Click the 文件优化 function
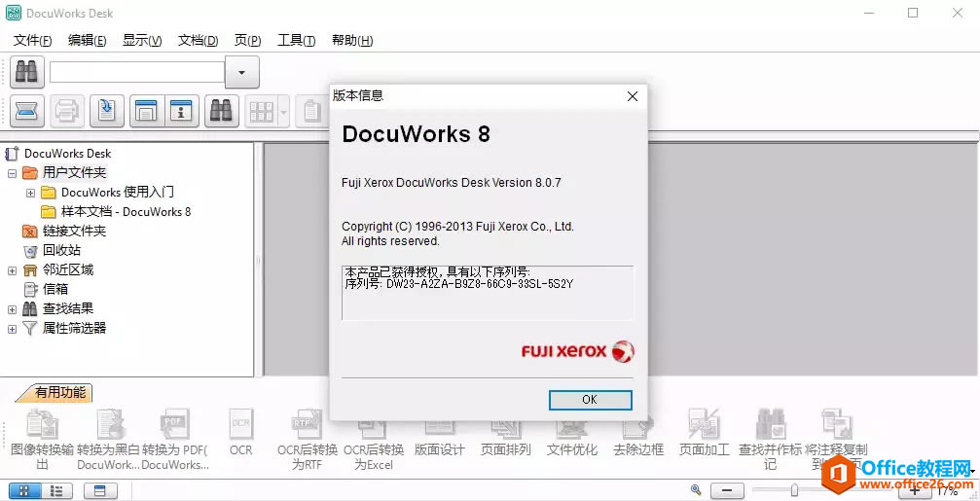 pos(572,449)
